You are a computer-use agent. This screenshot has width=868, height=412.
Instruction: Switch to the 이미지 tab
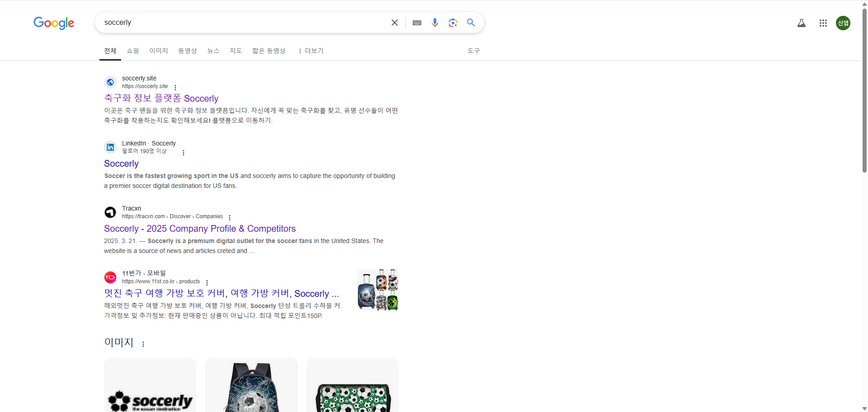pos(159,51)
